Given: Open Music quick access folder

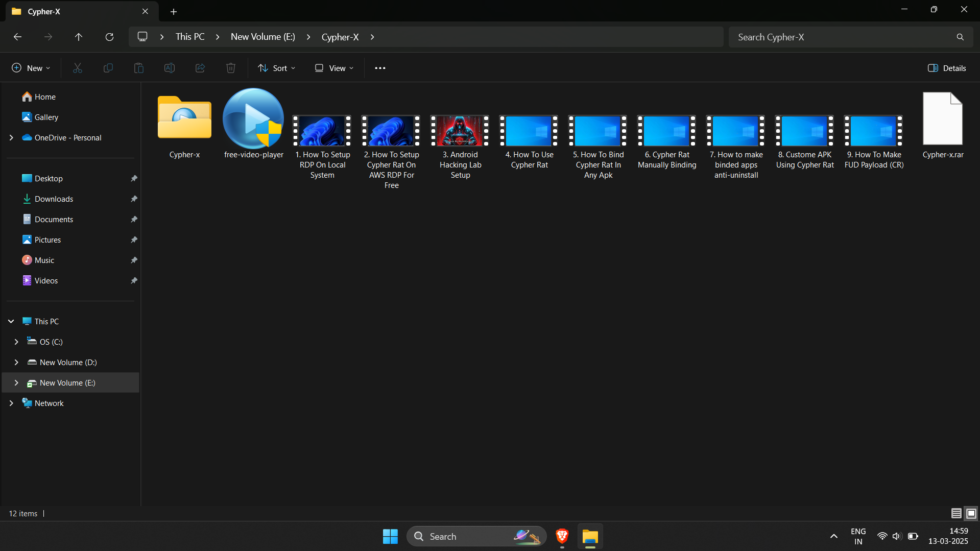Looking at the screenshot, I should pyautogui.click(x=71, y=260).
